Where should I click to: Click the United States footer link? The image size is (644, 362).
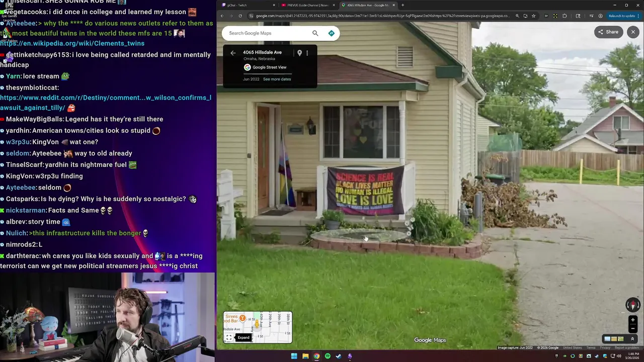click(x=573, y=348)
